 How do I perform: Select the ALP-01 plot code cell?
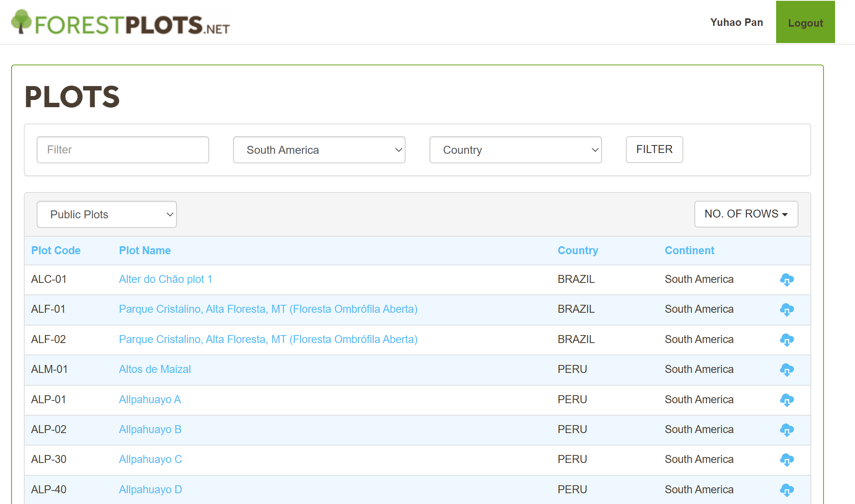click(48, 399)
